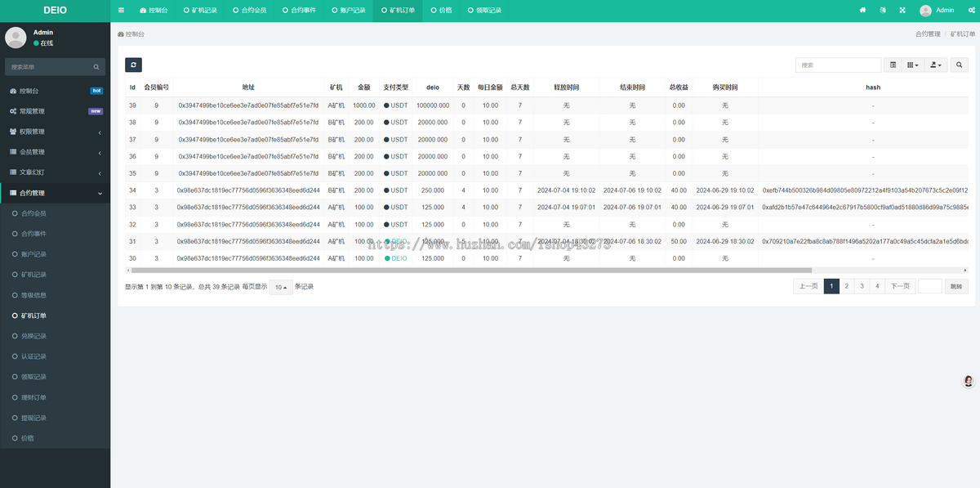
Task: Open the columns grid dropdown
Action: click(x=913, y=65)
